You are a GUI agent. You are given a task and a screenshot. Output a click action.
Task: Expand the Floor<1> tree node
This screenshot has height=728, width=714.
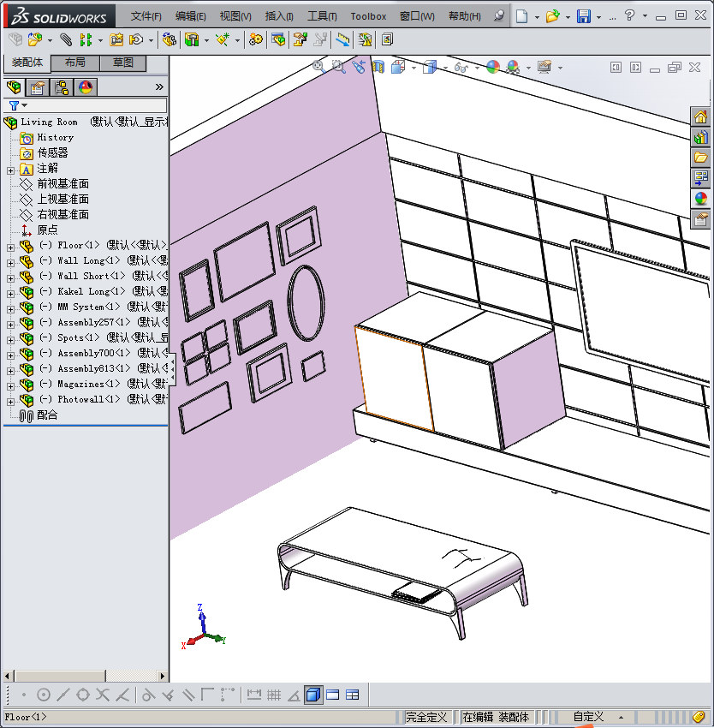point(10,248)
